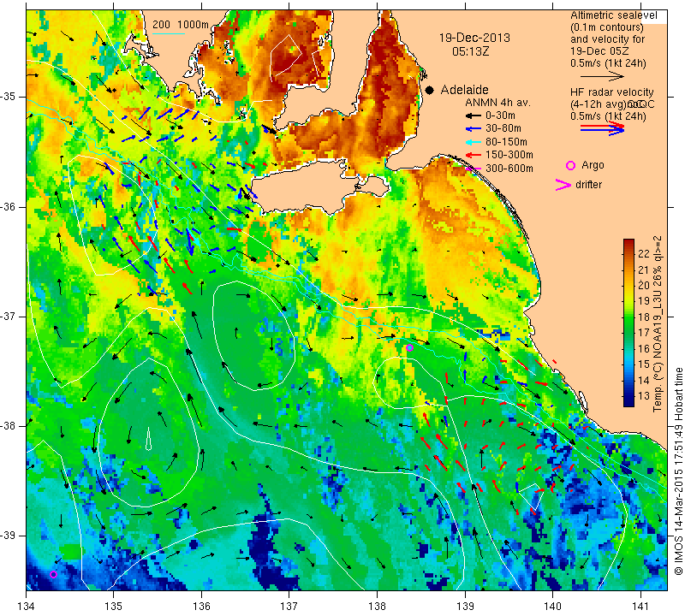This screenshot has width=685, height=616.
Task: Click the 0-30m depth label
Action: point(500,115)
